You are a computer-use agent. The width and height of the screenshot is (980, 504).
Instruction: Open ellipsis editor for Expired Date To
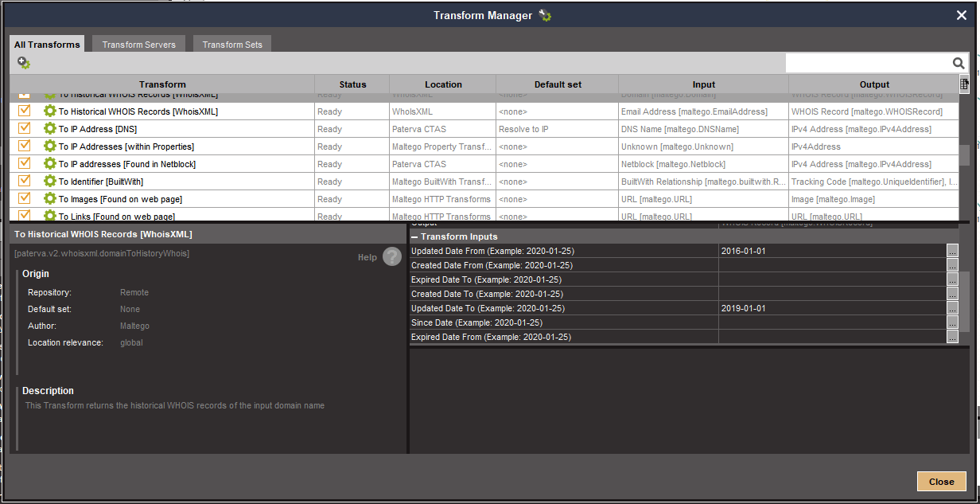click(x=952, y=280)
